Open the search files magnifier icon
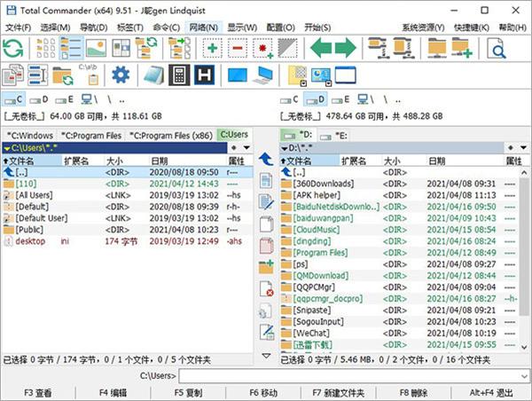532x401 pixels. [x=496, y=48]
